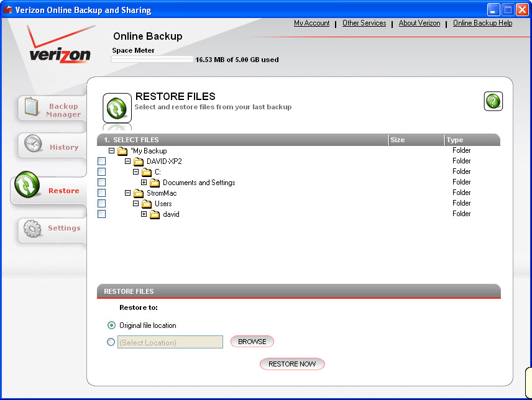This screenshot has width=532, height=400.
Task: Select the 'DAVID-XP2' tree label
Action: (x=164, y=161)
